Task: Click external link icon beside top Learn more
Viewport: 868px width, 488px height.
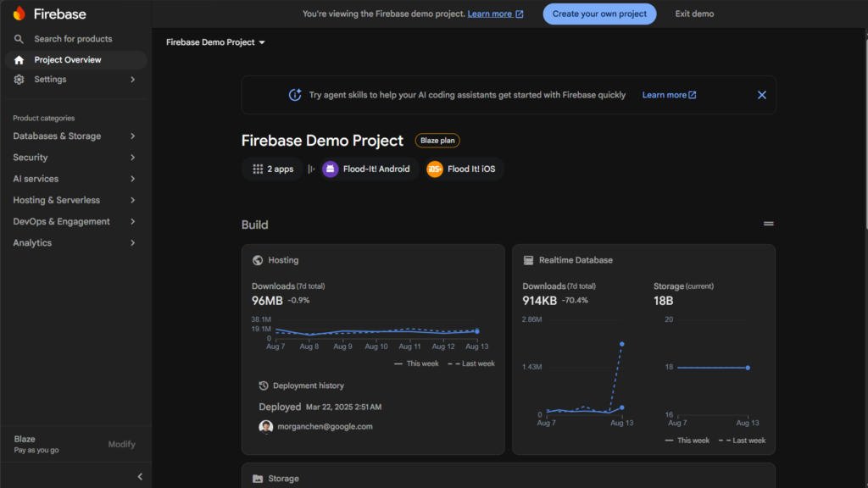Action: 520,14
